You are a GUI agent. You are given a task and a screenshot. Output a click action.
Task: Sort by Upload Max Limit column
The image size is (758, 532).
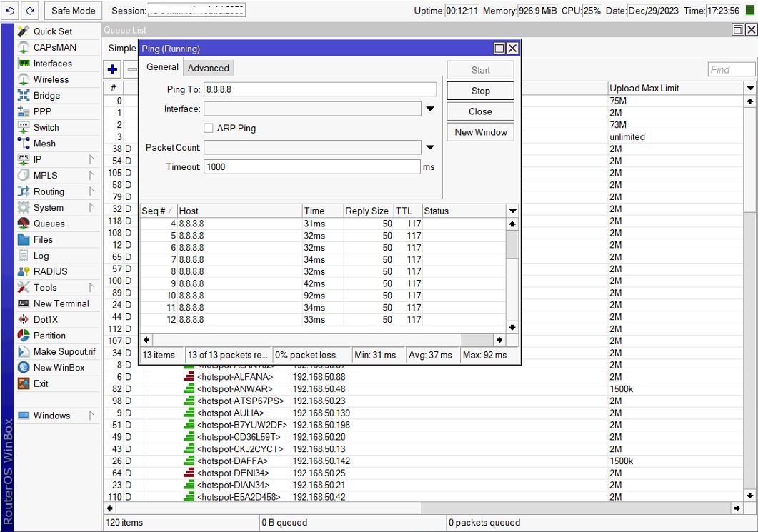(675, 88)
